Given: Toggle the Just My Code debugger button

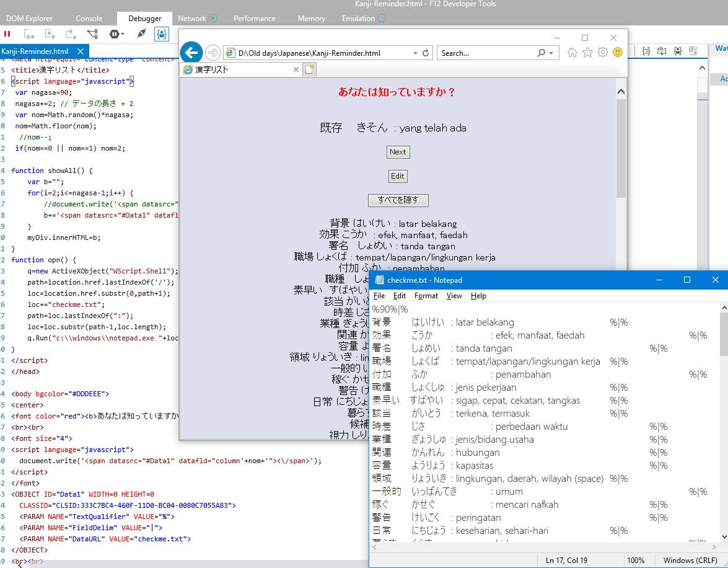Looking at the screenshot, I should click(x=162, y=34).
